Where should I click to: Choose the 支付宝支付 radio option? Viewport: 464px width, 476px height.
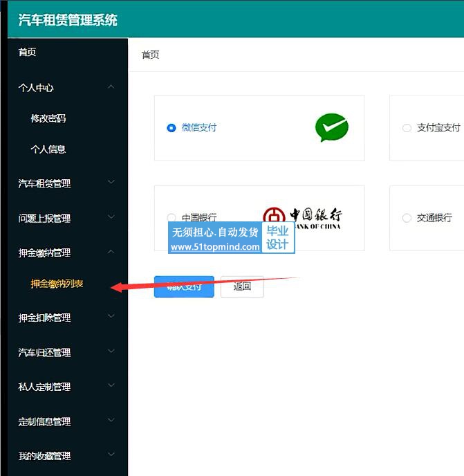407,128
